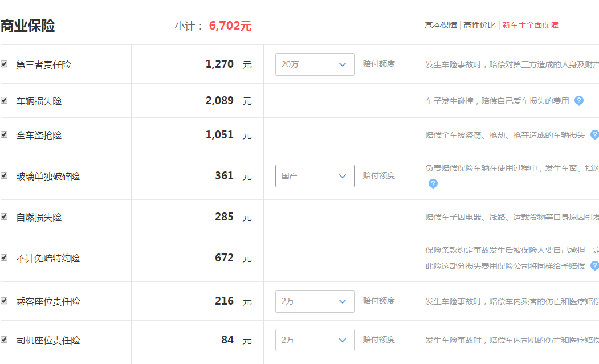Viewport: 599px width, 364px height.
Task: Select the 高性价比 plan tab
Action: click(479, 25)
